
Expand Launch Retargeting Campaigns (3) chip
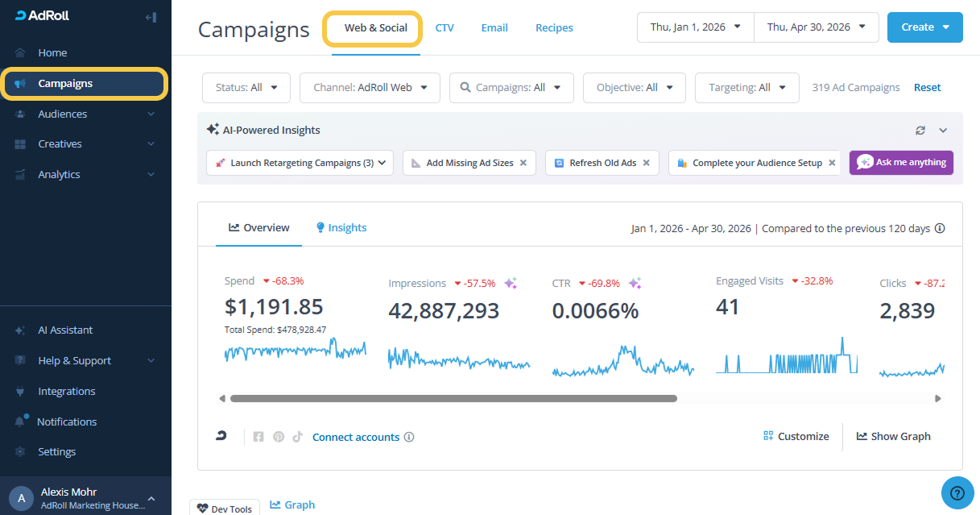(x=300, y=163)
